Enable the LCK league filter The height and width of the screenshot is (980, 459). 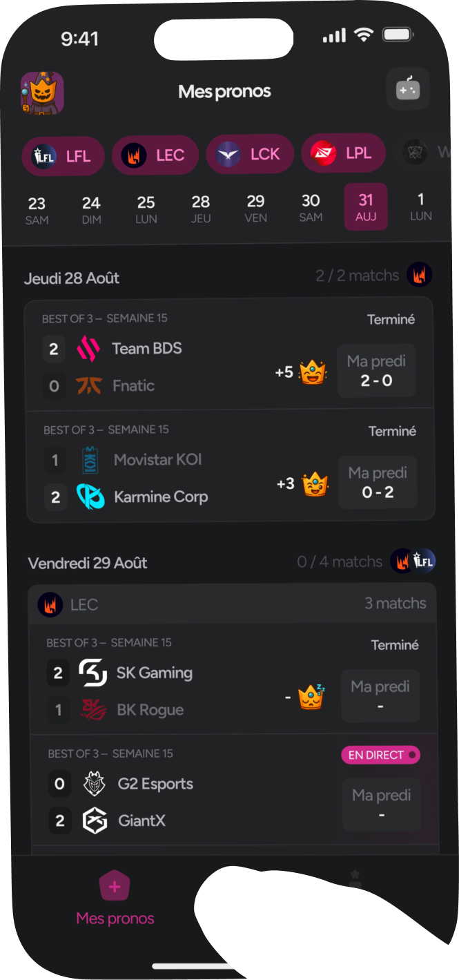pyautogui.click(x=249, y=154)
